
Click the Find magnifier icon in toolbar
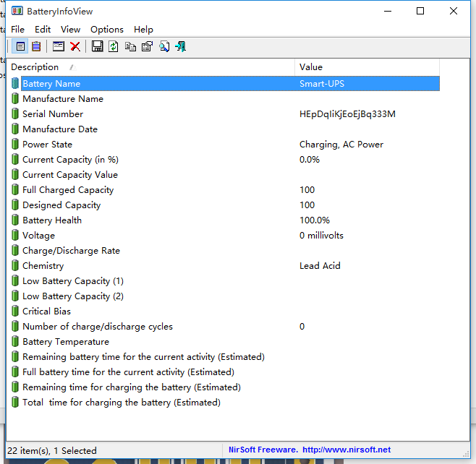(164, 47)
